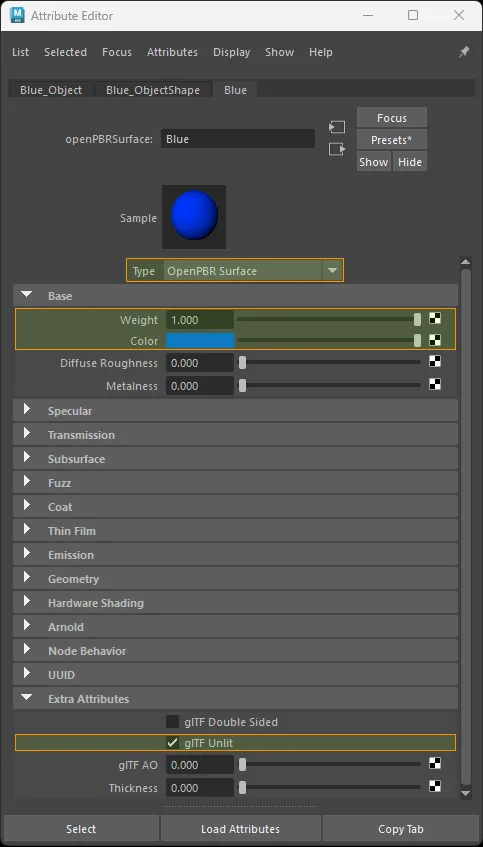Image resolution: width=483 pixels, height=847 pixels.
Task: Open texture map button for Weight
Action: tap(434, 319)
